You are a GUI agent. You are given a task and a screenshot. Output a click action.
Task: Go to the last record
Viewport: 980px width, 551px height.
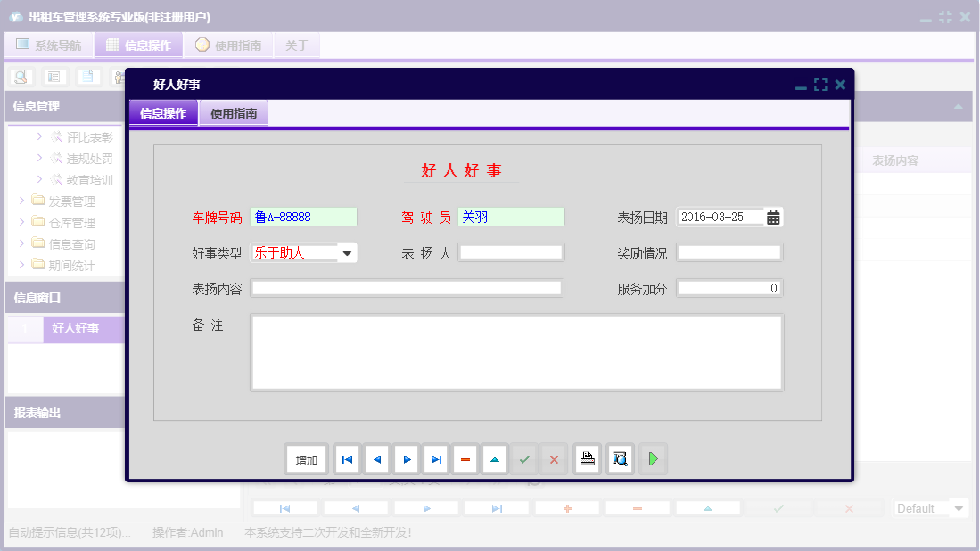pyautogui.click(x=436, y=458)
